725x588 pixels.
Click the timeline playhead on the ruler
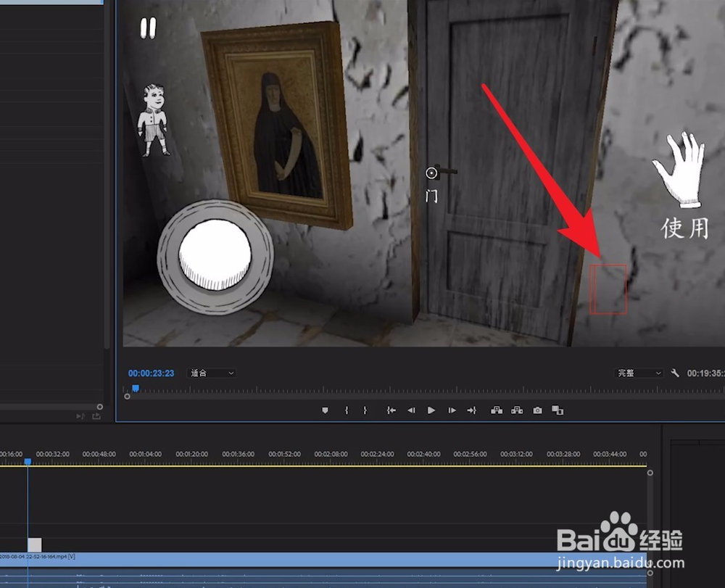click(x=28, y=461)
